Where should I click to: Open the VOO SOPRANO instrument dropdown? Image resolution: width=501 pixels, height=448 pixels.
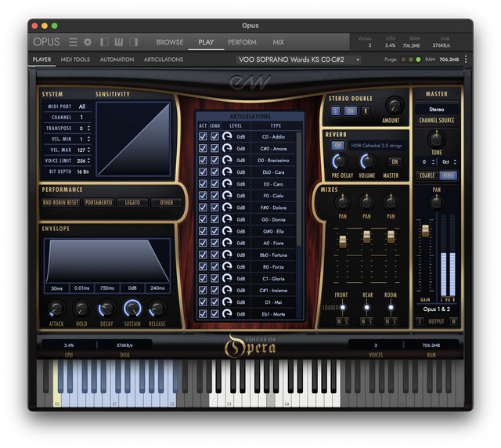[307, 60]
